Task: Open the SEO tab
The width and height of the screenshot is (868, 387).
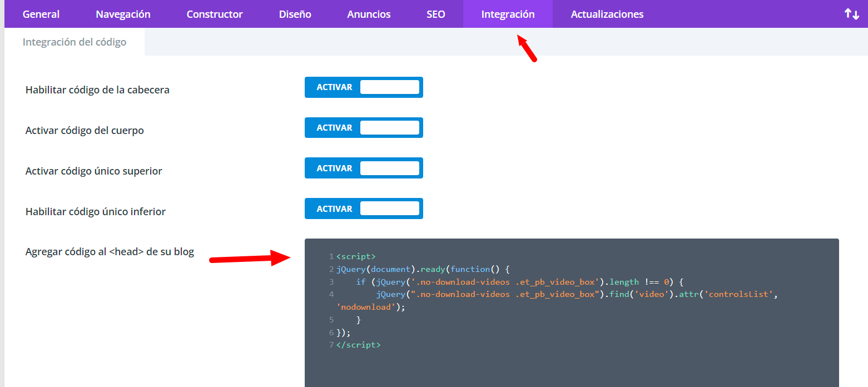Action: [436, 14]
